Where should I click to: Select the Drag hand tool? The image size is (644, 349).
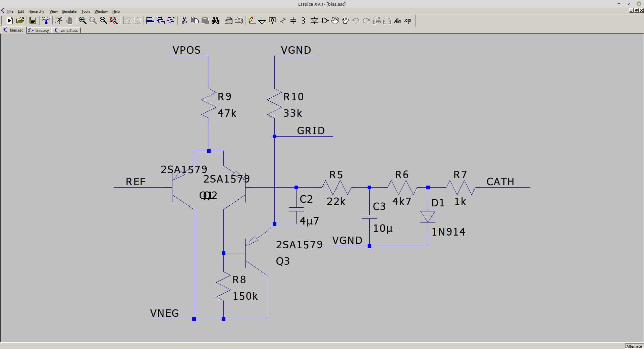(x=345, y=20)
